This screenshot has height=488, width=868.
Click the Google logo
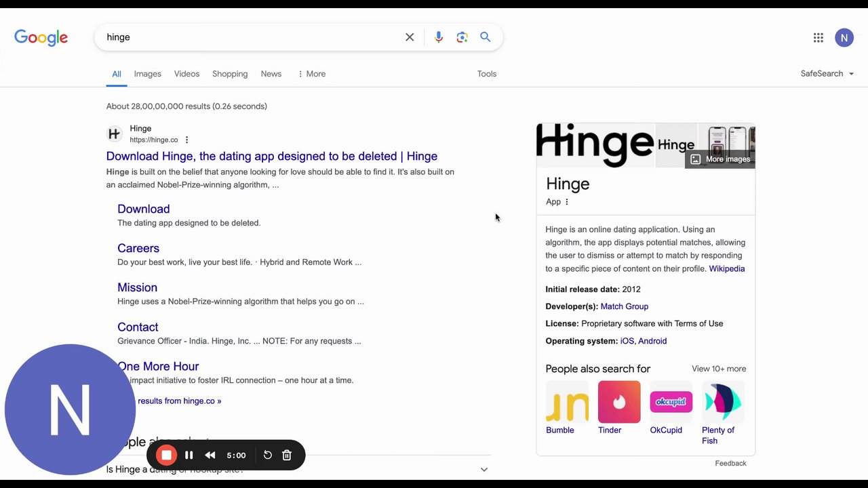(x=41, y=37)
